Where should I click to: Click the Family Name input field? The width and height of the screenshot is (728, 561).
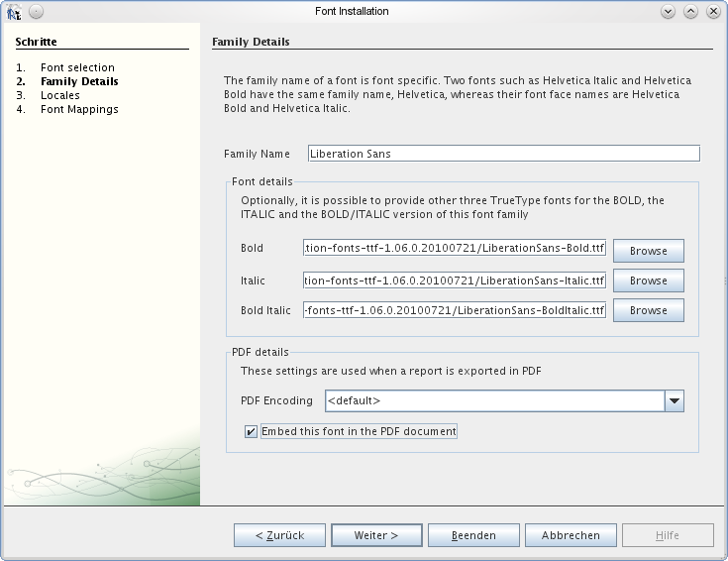coord(504,154)
